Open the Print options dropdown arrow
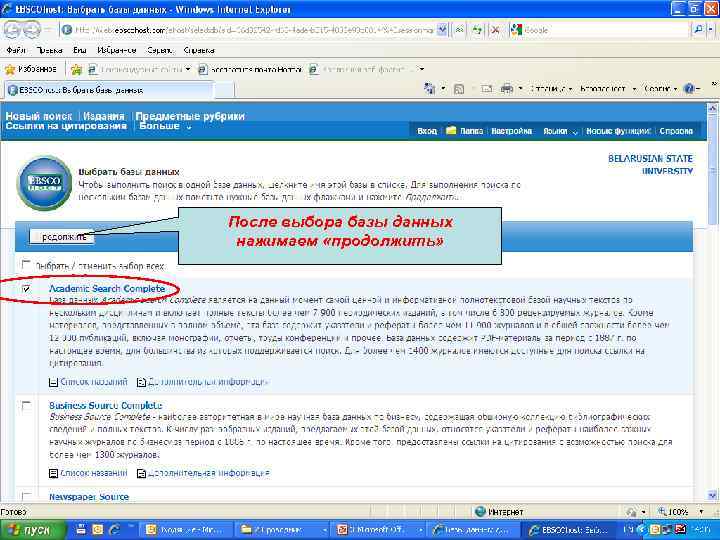 [520, 89]
